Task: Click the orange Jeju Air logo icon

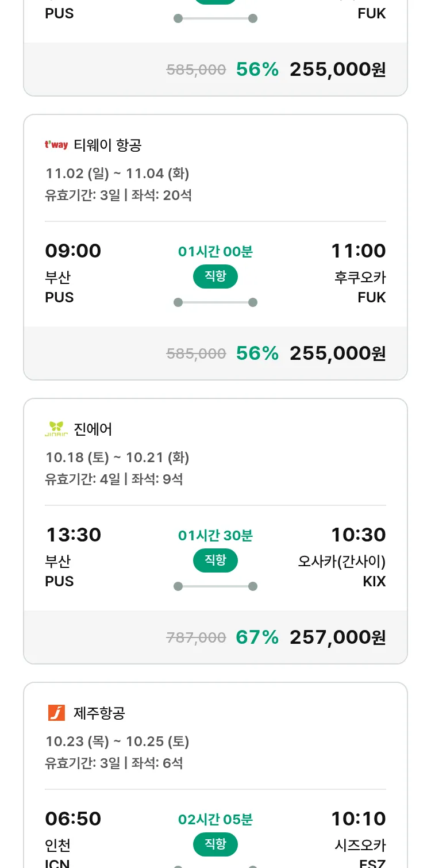Action: [56, 713]
